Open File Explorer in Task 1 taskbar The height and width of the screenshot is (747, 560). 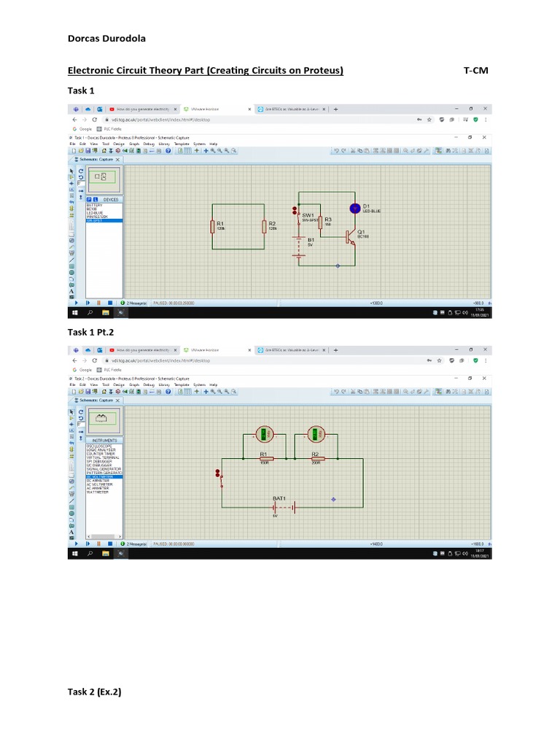[x=106, y=313]
